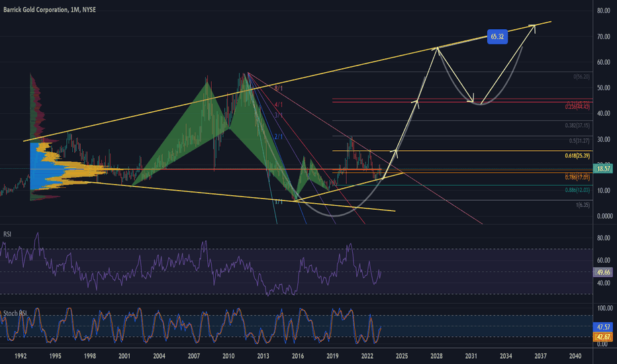The width and height of the screenshot is (617, 364).
Task: Click the Stoch RSI value tag 47.57
Action: (603, 327)
